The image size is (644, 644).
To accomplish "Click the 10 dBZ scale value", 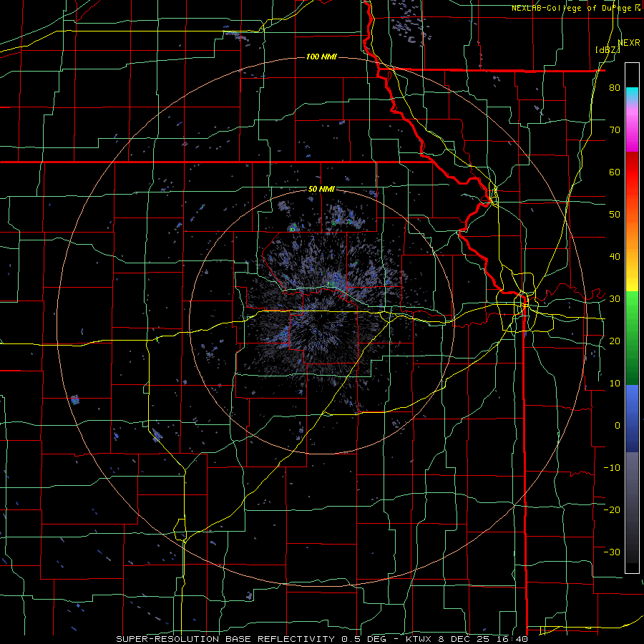I will click(615, 384).
